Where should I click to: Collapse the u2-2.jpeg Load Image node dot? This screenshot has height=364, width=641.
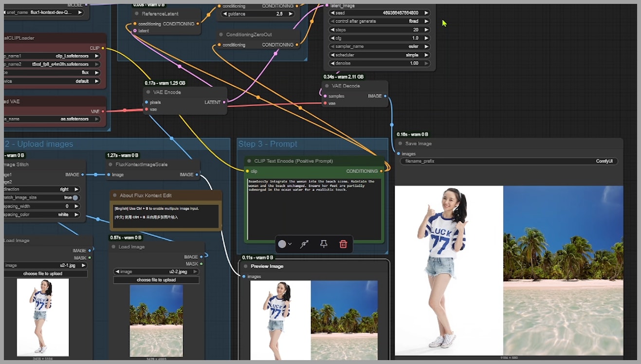[114, 247]
